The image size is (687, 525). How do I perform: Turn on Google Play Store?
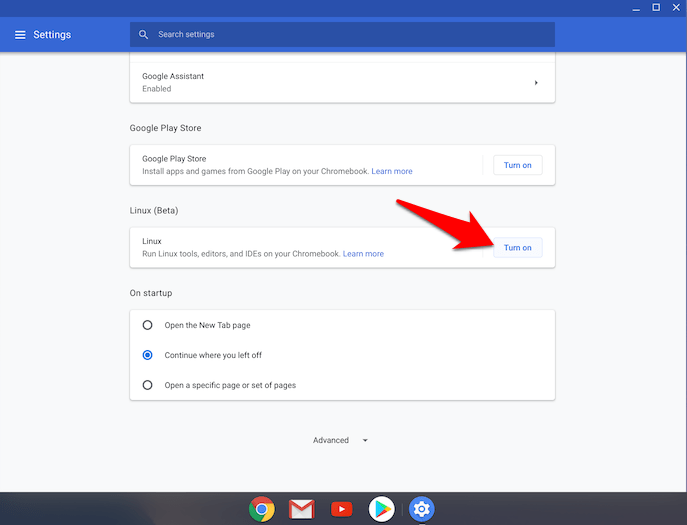click(x=517, y=165)
